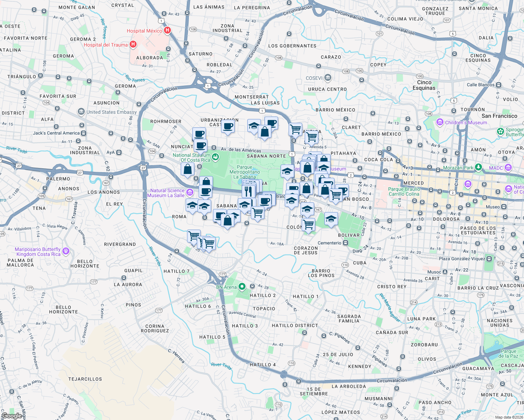The image size is (524, 420).
Task: Open the COSEVI museum icon near Uruca Centro
Action: click(327, 77)
